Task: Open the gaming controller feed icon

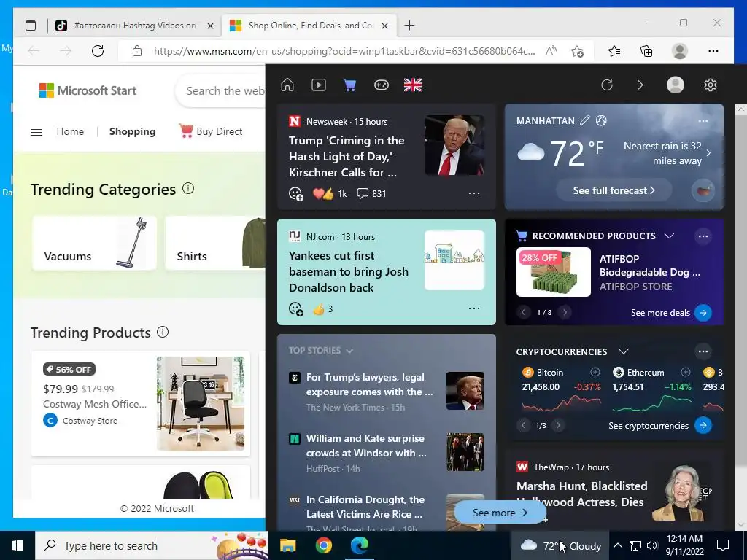Action: coord(381,85)
